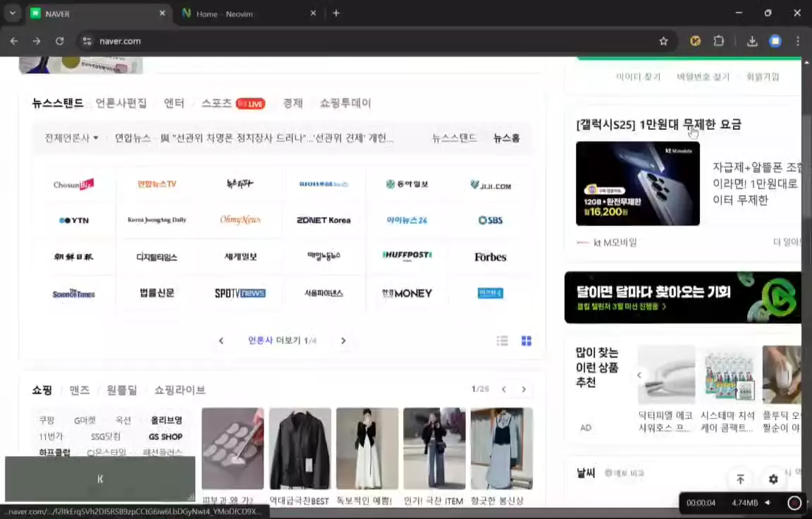The image size is (812, 519).
Task: Select 언론사편집 tab
Action: [x=121, y=103]
